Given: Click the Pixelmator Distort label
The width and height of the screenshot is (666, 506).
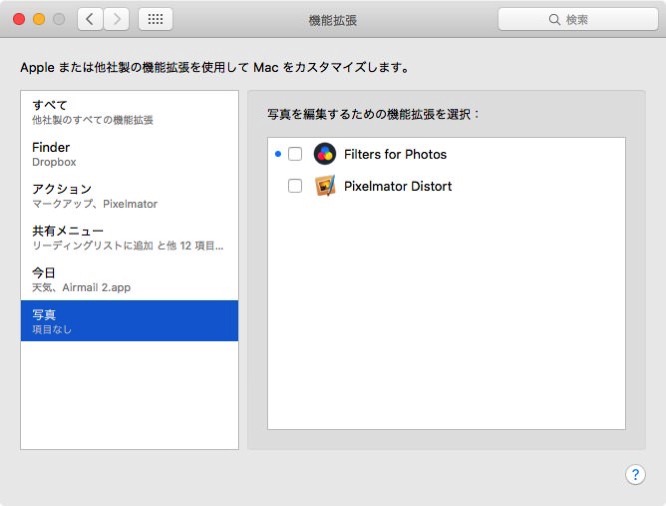Looking at the screenshot, I should point(398,186).
